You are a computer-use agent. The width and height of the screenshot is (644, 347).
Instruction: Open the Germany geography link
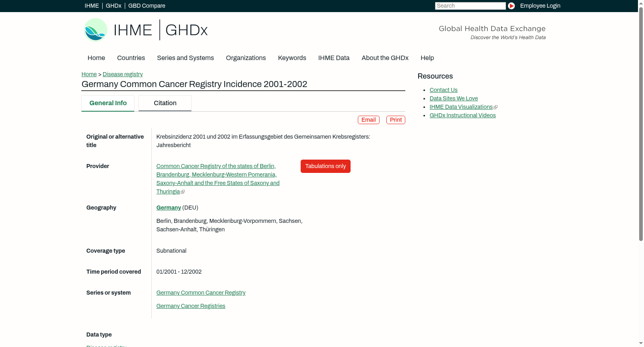[x=169, y=208]
